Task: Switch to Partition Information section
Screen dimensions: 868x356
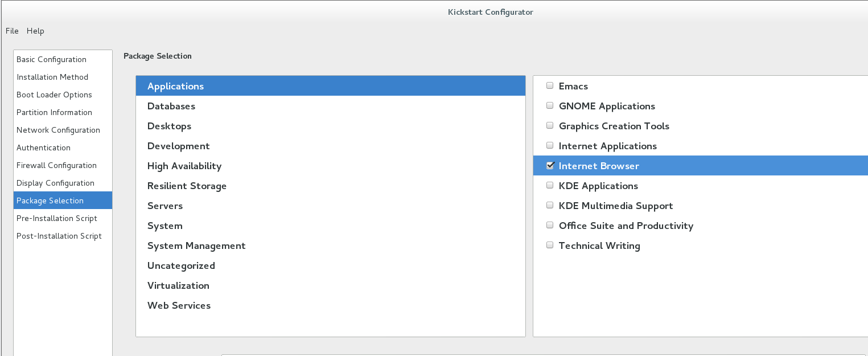Action: tap(54, 112)
